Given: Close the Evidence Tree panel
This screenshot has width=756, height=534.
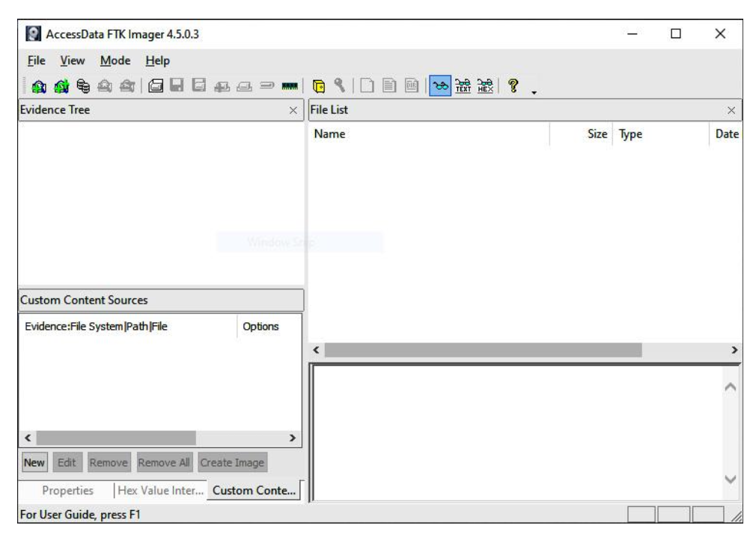Looking at the screenshot, I should [293, 111].
